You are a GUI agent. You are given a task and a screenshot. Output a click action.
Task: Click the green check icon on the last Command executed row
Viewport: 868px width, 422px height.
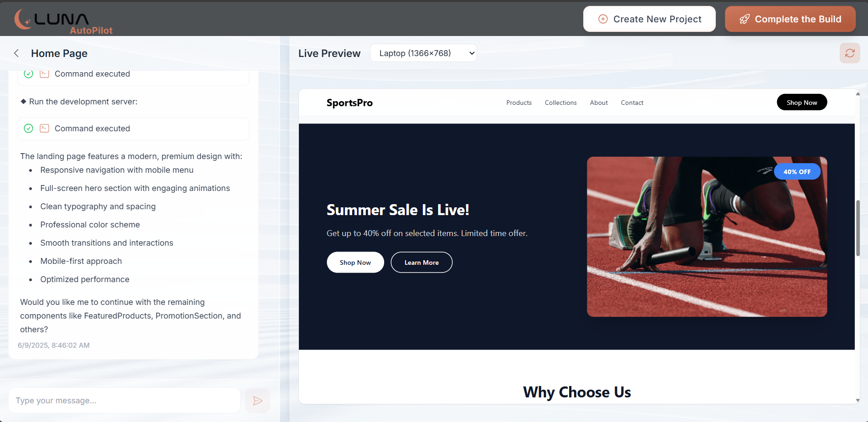[28, 129]
